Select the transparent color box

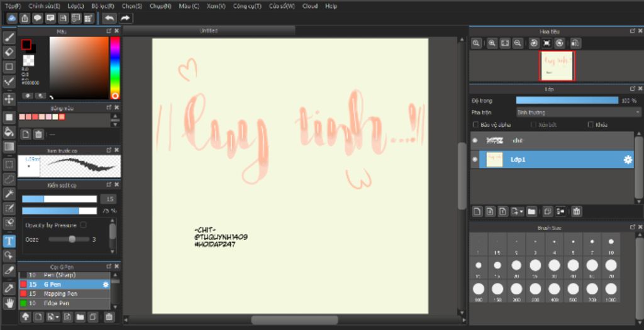(28, 60)
